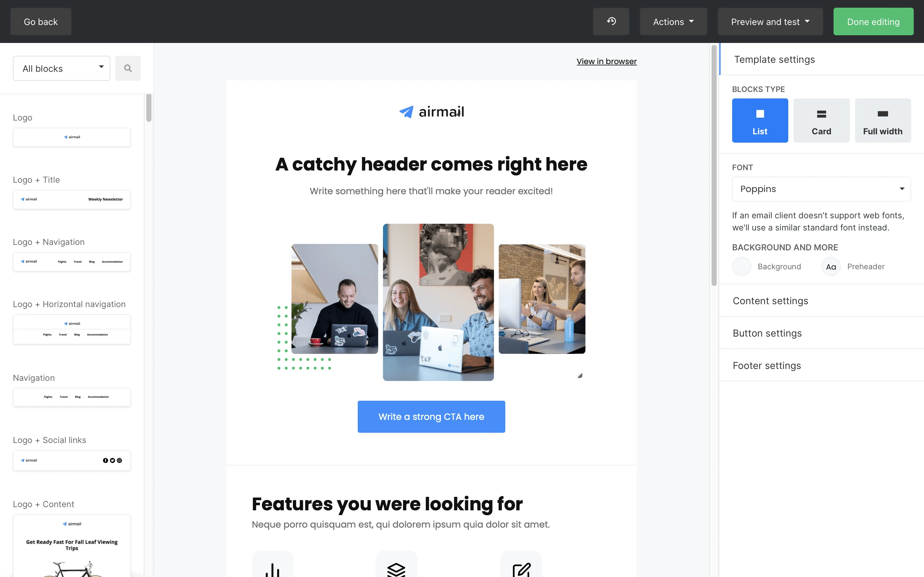Select the Card blocks type
Viewport: 924px width, 577px height.
pos(821,121)
